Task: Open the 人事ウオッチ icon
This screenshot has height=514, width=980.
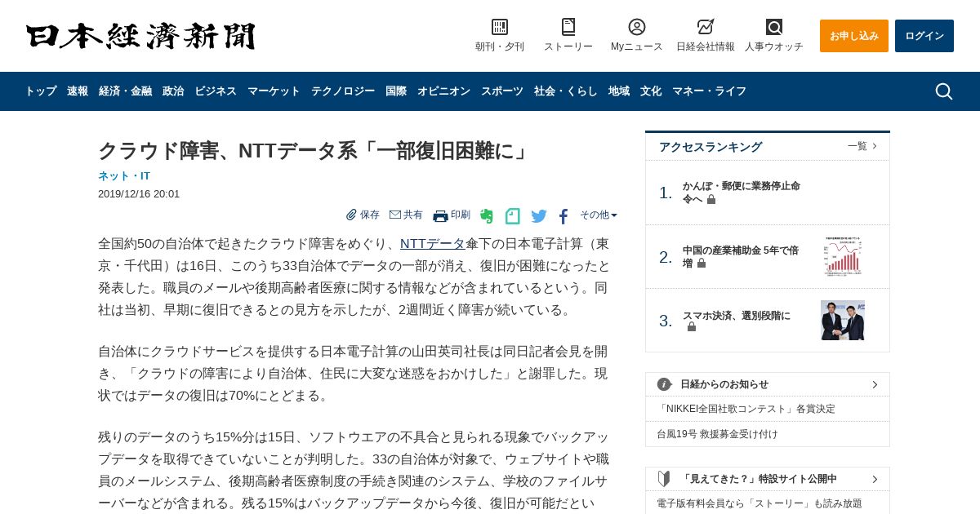Action: pyautogui.click(x=774, y=27)
